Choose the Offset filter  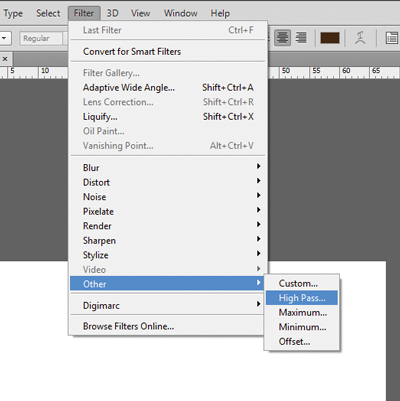tap(302, 342)
